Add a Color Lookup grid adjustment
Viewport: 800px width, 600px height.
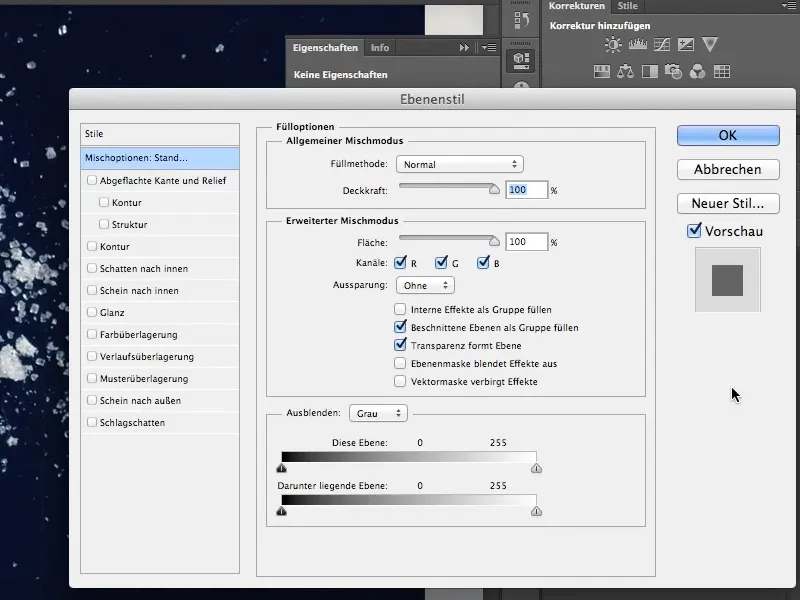pyautogui.click(x=721, y=71)
